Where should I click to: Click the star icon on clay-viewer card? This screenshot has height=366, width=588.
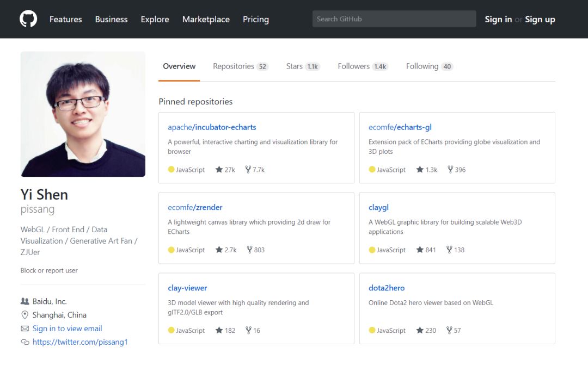coord(219,331)
